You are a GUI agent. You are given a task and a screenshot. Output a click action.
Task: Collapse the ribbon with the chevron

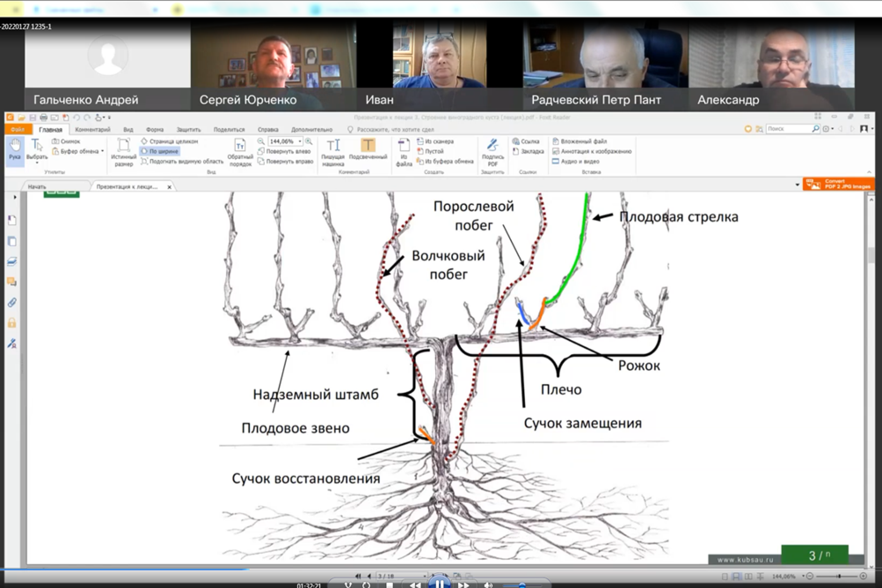(869, 172)
